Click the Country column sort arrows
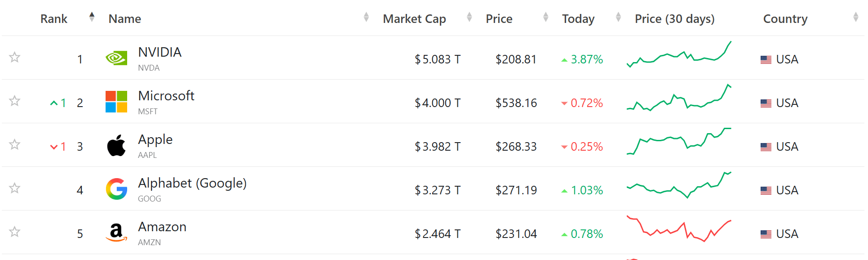This screenshot has height=260, width=868. 857,17
